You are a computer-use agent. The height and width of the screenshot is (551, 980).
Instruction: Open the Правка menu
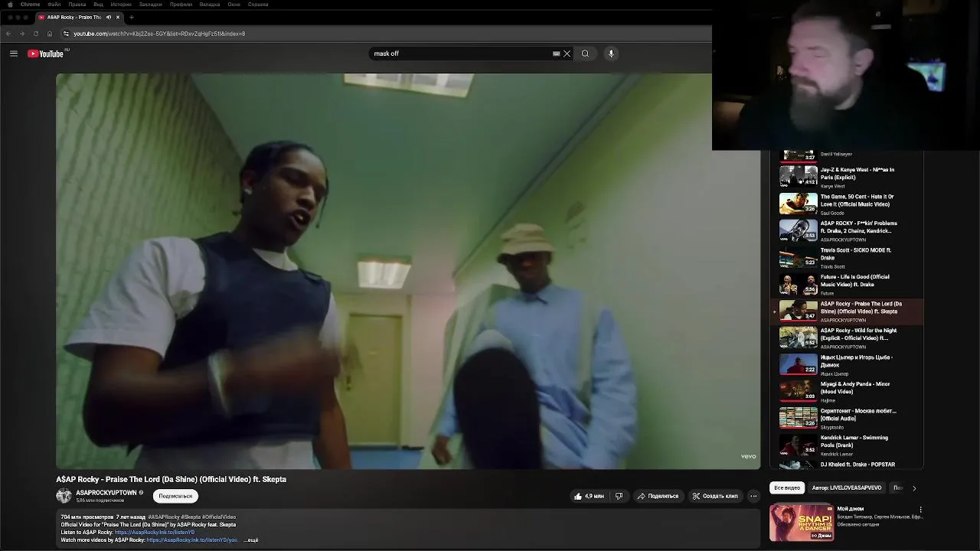[x=77, y=5]
